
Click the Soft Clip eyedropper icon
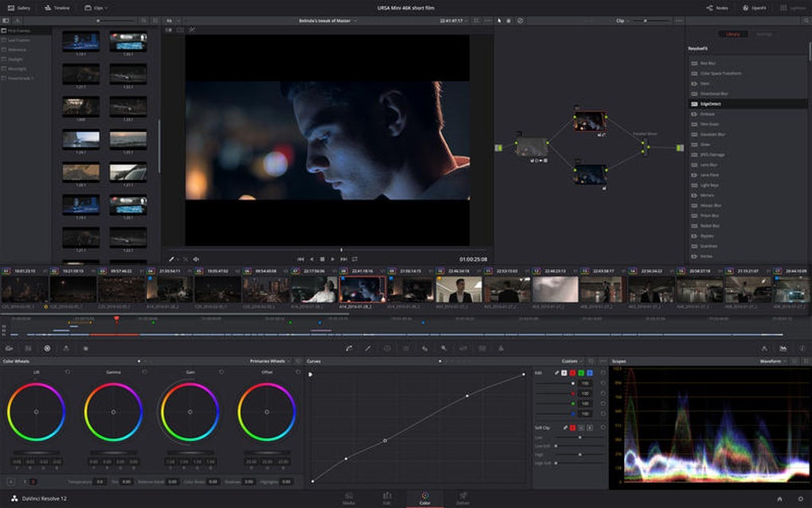point(566,427)
